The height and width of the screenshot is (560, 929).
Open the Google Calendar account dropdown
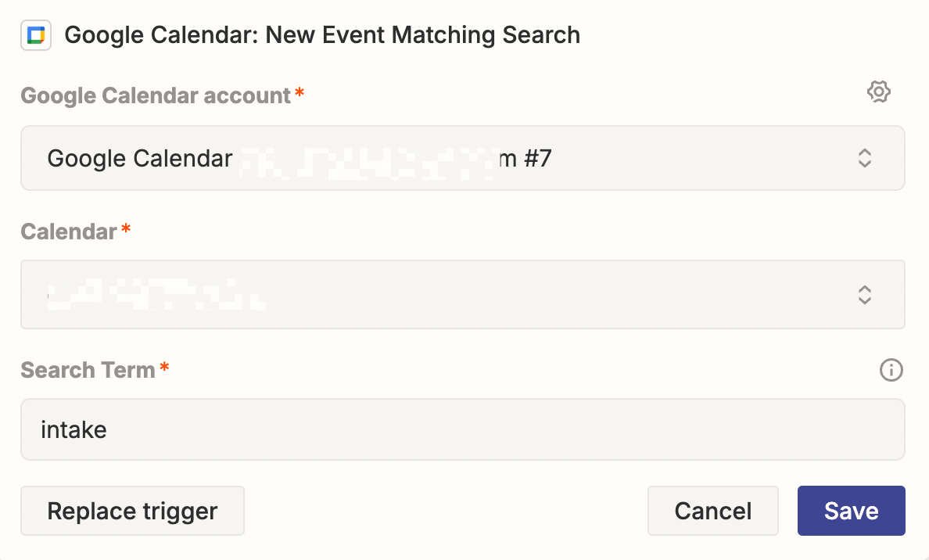coord(461,158)
